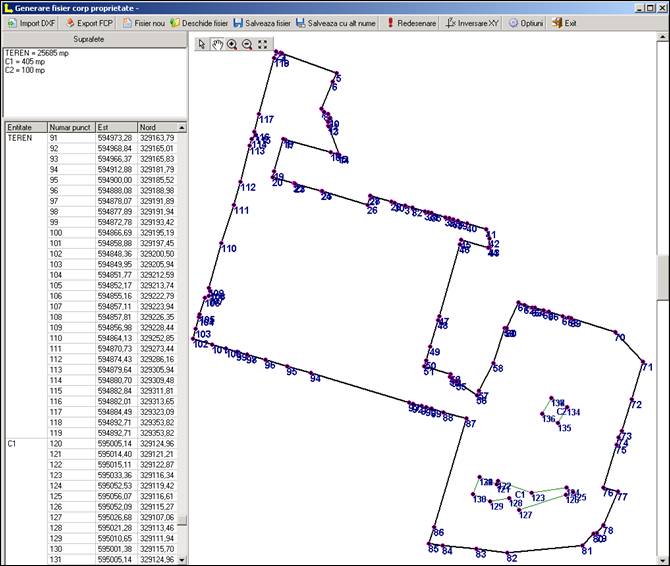Click the Suprafete panel header
Viewport: 670px width, 566px height.
[x=94, y=39]
